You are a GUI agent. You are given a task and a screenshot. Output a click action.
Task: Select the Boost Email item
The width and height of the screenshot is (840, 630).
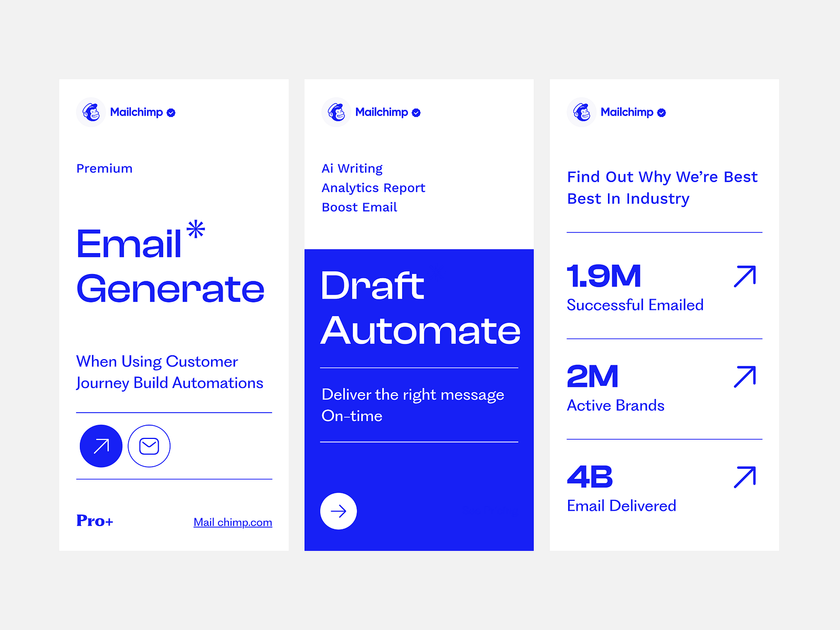[360, 207]
